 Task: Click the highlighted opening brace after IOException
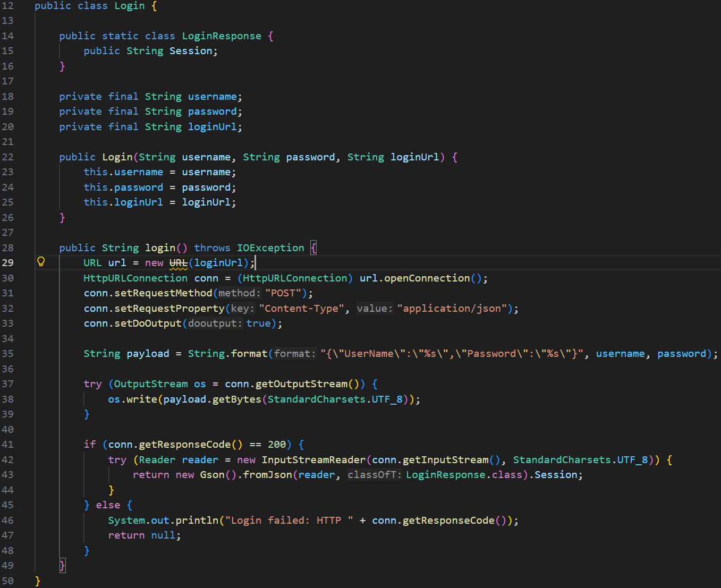[x=313, y=248]
